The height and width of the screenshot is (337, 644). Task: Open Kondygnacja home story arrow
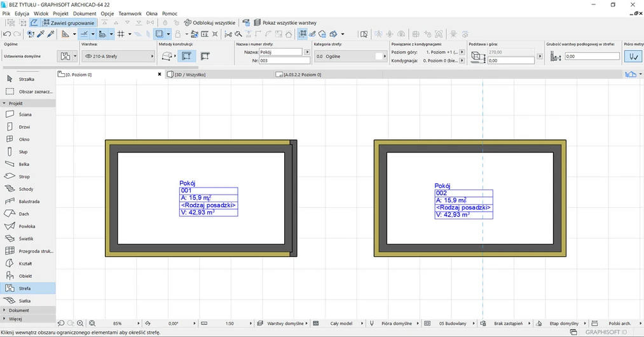click(x=462, y=60)
